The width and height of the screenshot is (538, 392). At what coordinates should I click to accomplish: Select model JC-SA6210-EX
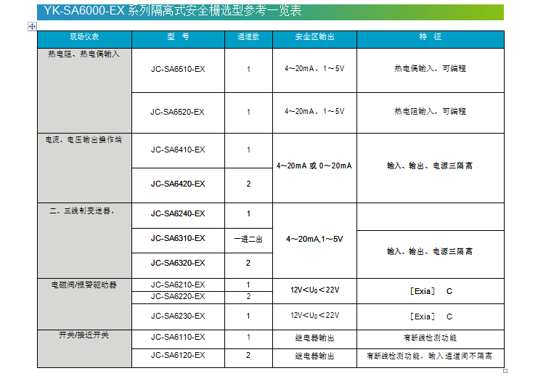point(178,285)
